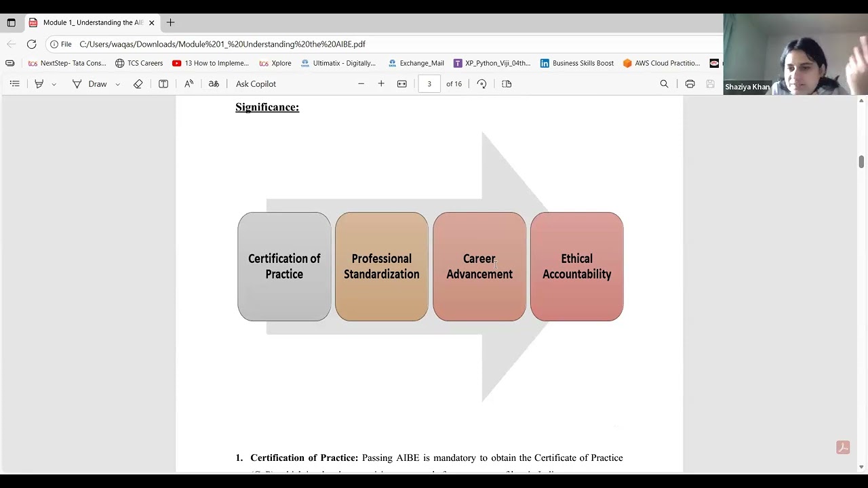Open AWS Cloud Practitio... bookmark
The height and width of the screenshot is (488, 868).
(x=661, y=63)
